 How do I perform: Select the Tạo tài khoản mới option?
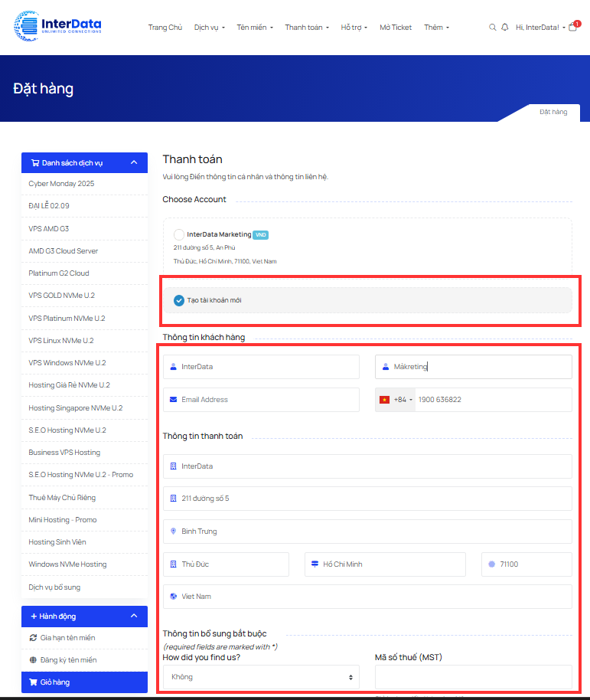coord(179,300)
